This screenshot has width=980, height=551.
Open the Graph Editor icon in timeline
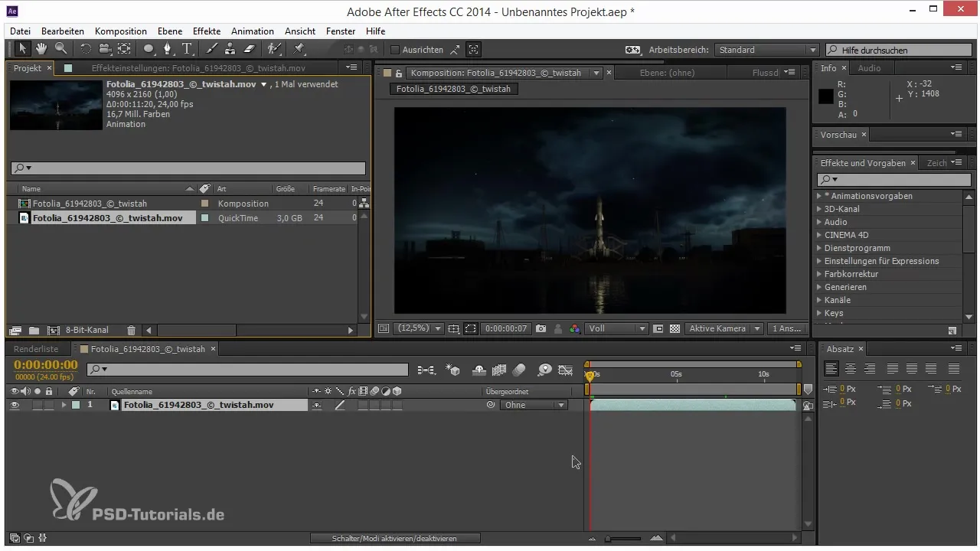[566, 370]
